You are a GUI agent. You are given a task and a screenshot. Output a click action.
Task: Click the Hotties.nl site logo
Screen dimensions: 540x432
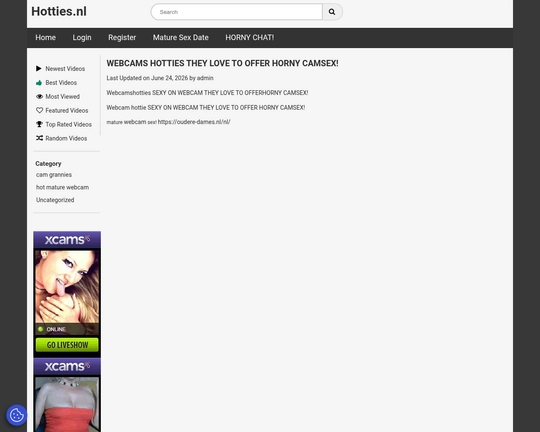pos(59,11)
